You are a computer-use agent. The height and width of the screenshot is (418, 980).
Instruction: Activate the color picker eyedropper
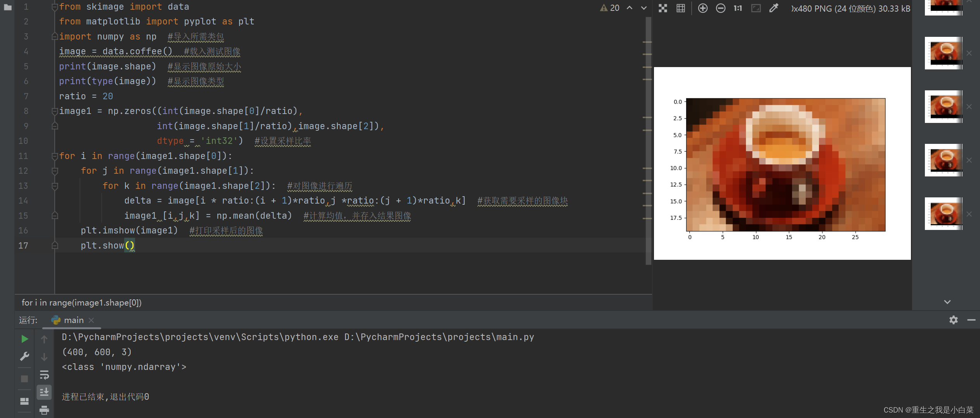(x=774, y=8)
